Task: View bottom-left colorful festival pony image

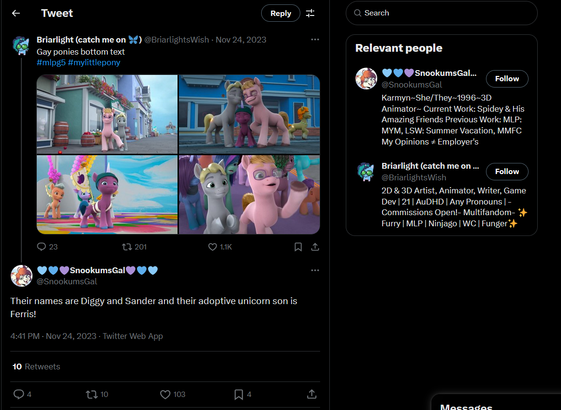Action: (107, 195)
